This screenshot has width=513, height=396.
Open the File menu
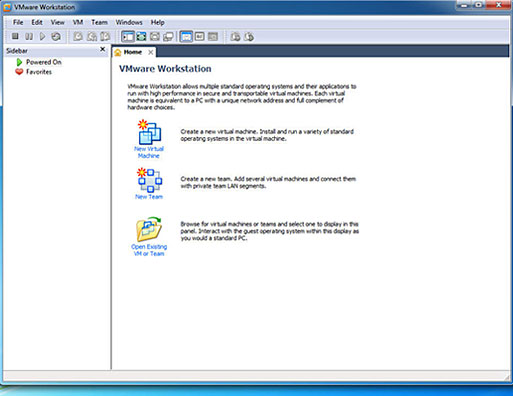(18, 22)
